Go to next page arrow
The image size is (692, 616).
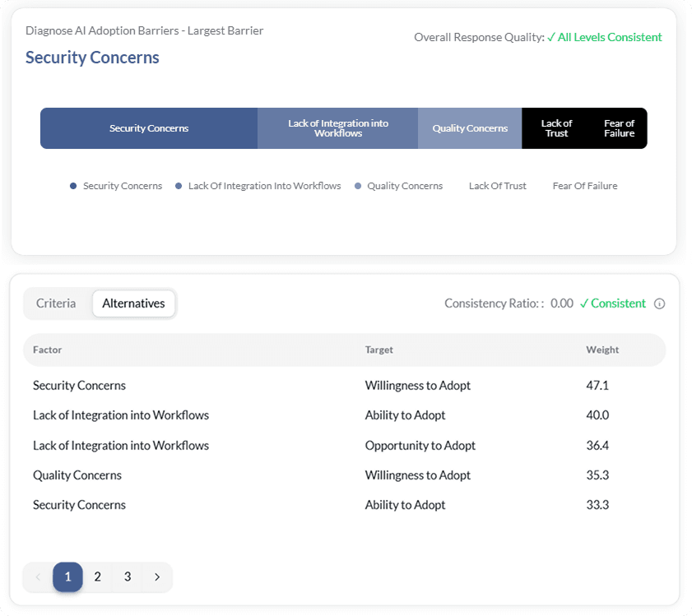157,577
